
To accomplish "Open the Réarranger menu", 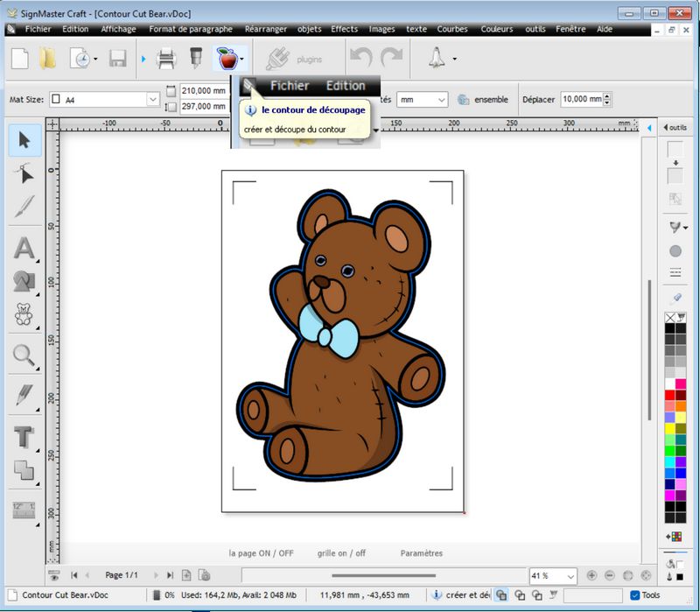I will (x=266, y=29).
